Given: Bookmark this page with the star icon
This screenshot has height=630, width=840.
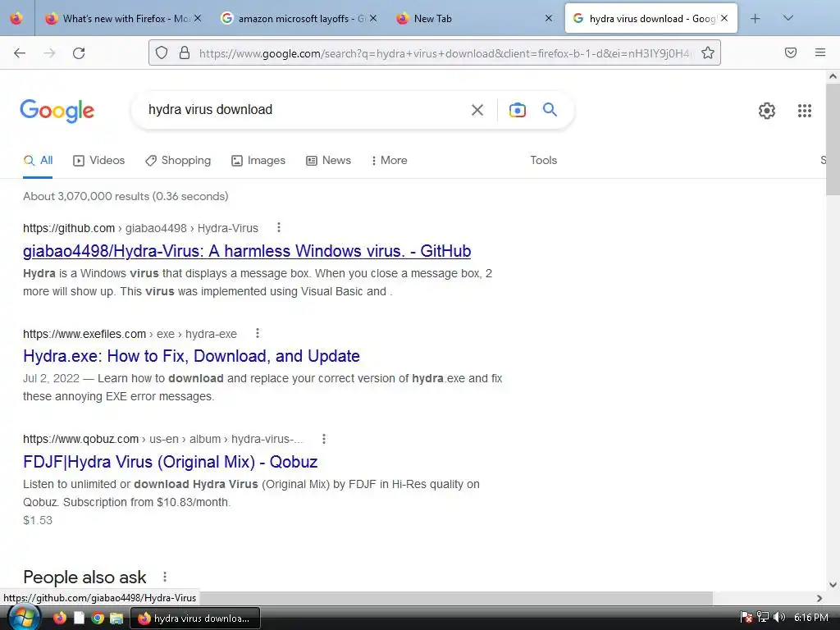Looking at the screenshot, I should [708, 53].
